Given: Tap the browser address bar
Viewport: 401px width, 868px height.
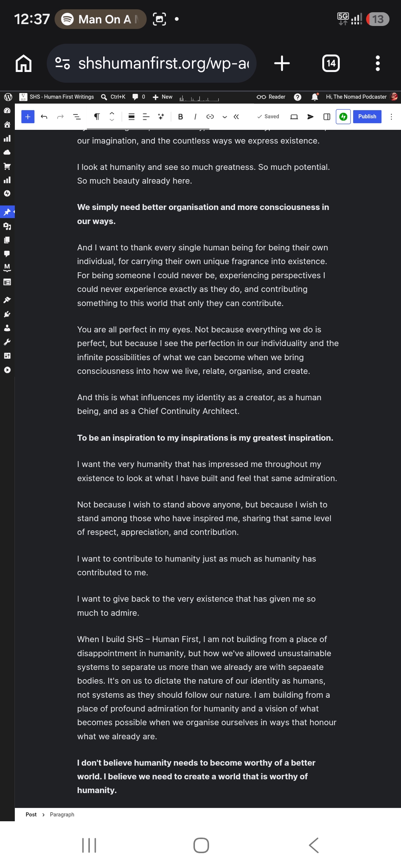Looking at the screenshot, I should tap(151, 63).
